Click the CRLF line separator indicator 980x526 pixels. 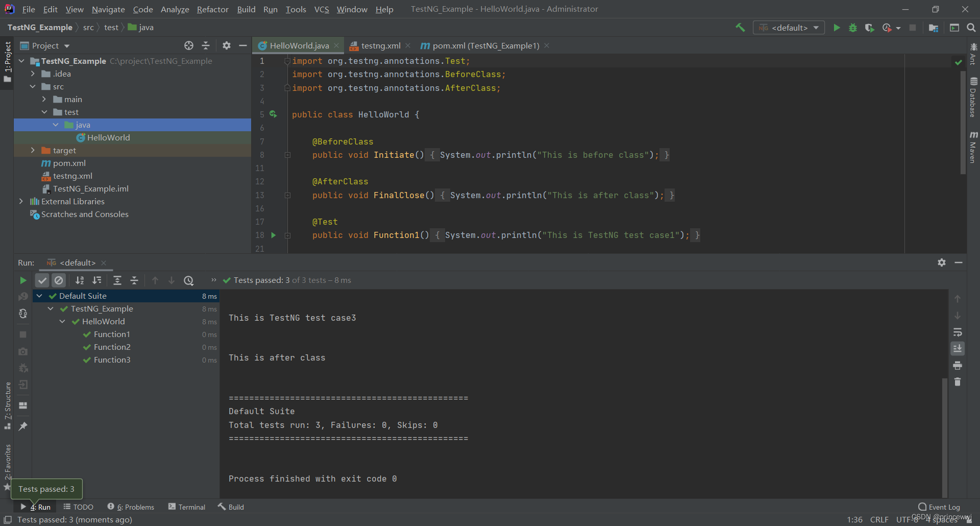pyautogui.click(x=879, y=519)
